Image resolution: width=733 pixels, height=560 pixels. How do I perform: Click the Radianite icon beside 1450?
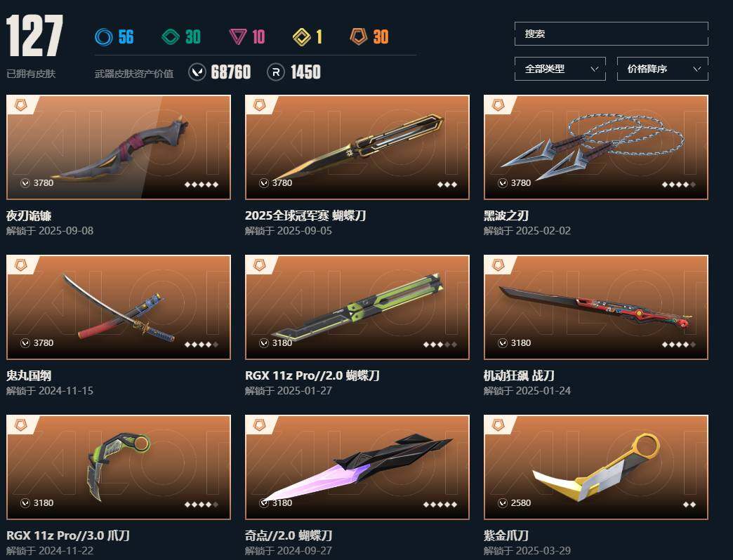tap(276, 72)
